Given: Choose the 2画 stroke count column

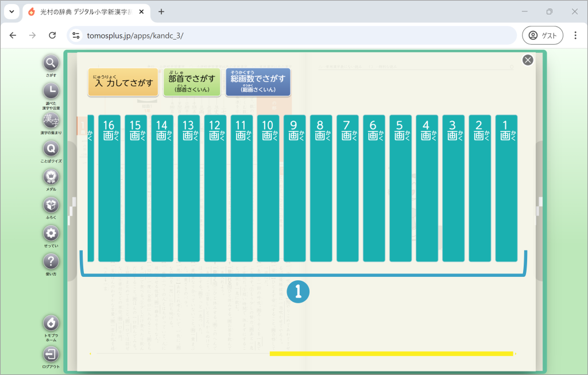Looking at the screenshot, I should pyautogui.click(x=480, y=188).
